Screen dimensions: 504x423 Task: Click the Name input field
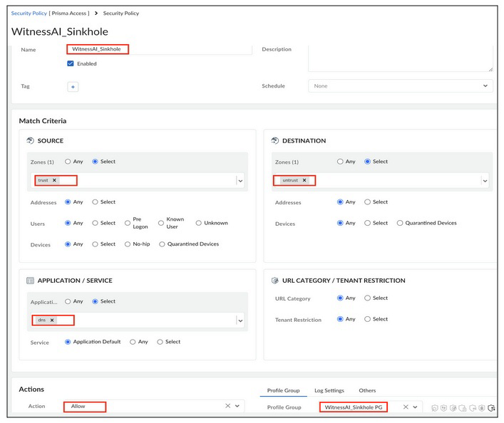[160, 49]
